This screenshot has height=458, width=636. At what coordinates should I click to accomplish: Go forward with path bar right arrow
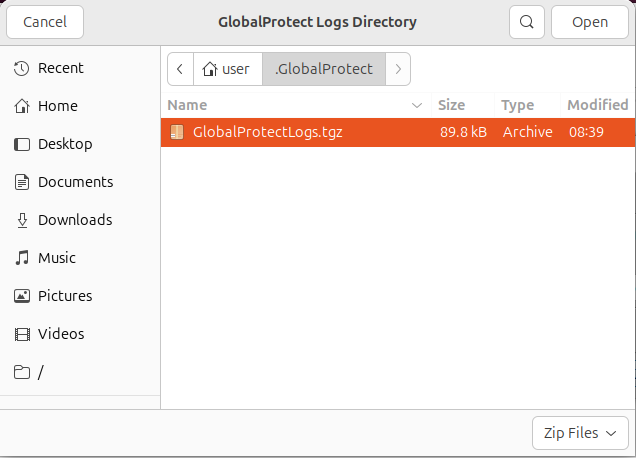click(398, 69)
